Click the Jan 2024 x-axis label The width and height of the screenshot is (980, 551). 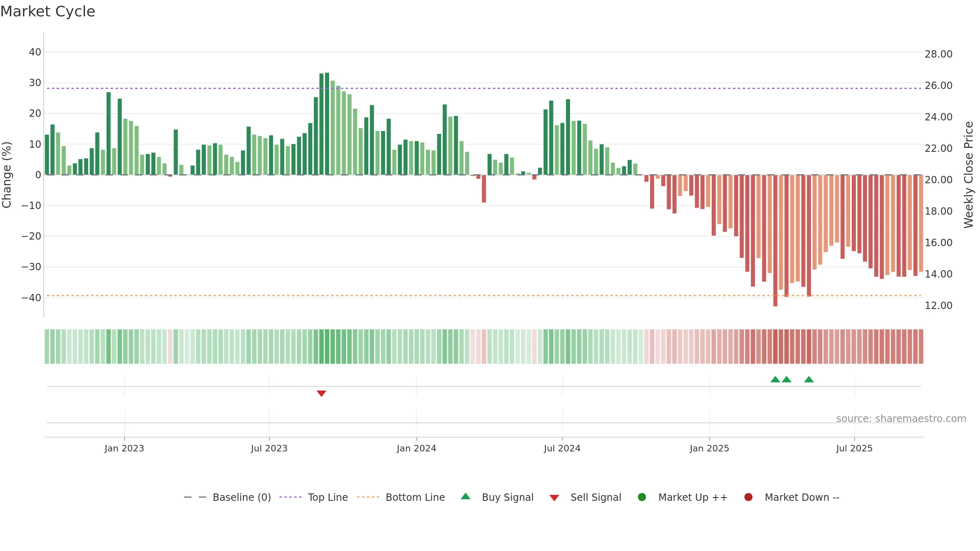tap(416, 448)
